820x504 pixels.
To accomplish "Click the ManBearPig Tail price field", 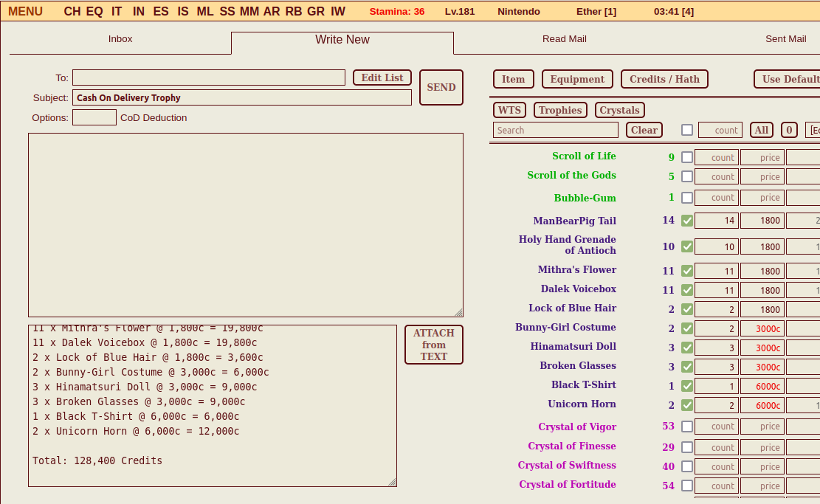I will pyautogui.click(x=762, y=221).
